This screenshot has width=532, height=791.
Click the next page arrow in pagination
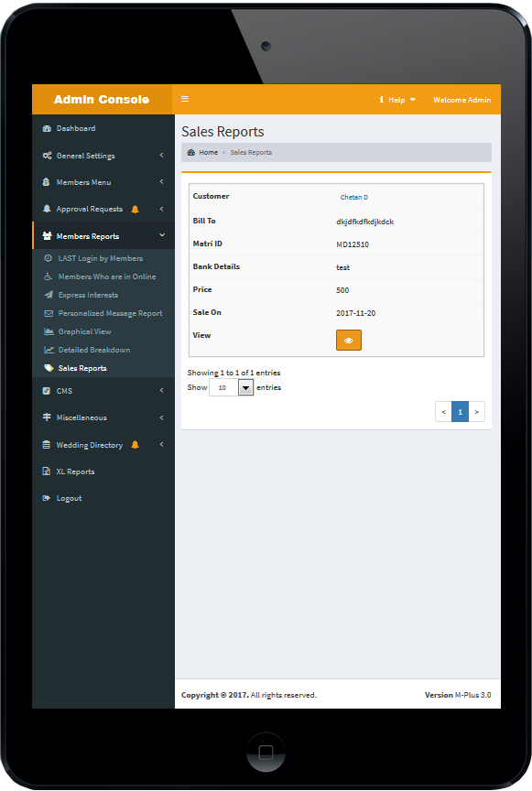476,412
